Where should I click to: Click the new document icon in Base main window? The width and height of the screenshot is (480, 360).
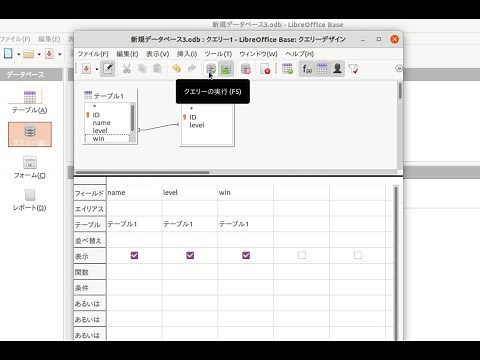[8, 53]
